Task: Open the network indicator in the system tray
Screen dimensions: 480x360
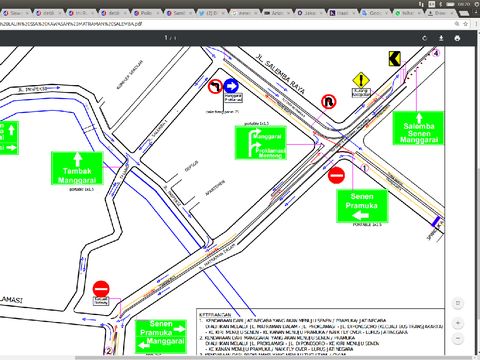Action: tap(422, 4)
